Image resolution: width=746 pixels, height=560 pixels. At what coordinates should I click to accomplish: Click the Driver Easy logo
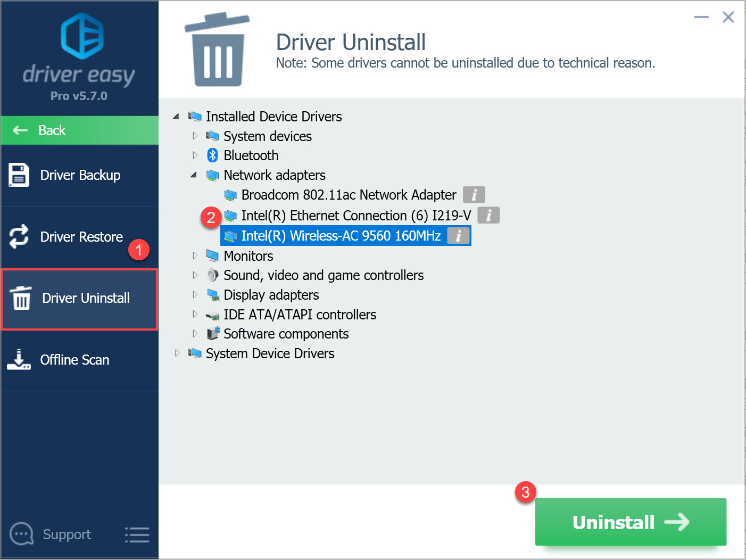click(82, 36)
